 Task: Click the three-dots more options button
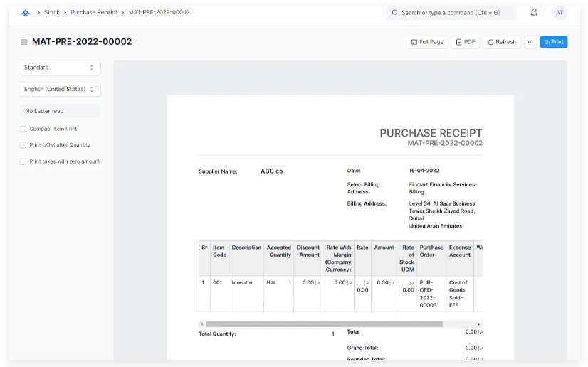pos(530,42)
